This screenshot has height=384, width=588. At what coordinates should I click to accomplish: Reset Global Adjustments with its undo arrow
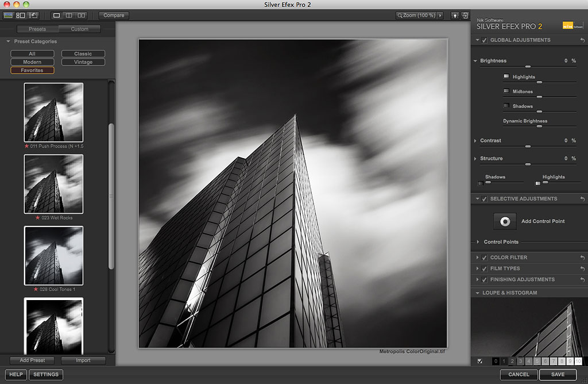(583, 40)
